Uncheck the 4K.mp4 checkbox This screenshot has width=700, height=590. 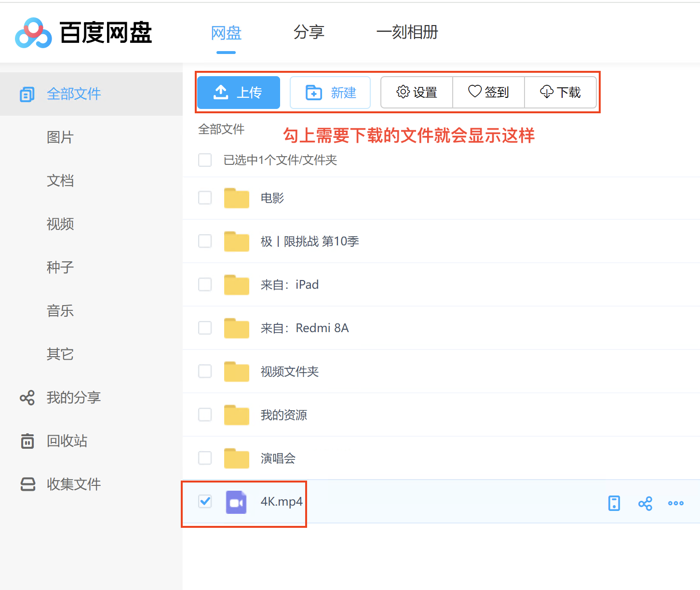tap(205, 501)
